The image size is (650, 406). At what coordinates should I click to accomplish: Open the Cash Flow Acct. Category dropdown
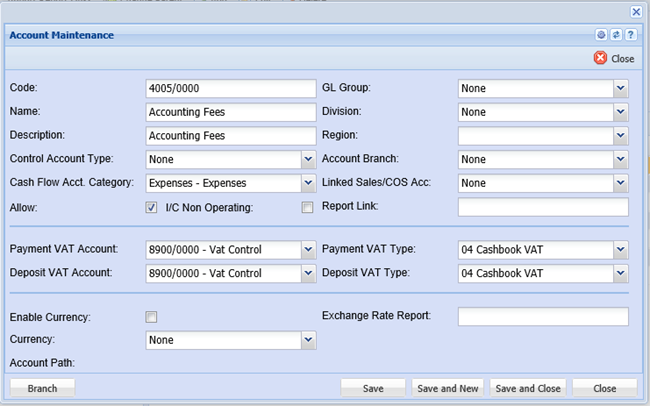[x=307, y=184]
